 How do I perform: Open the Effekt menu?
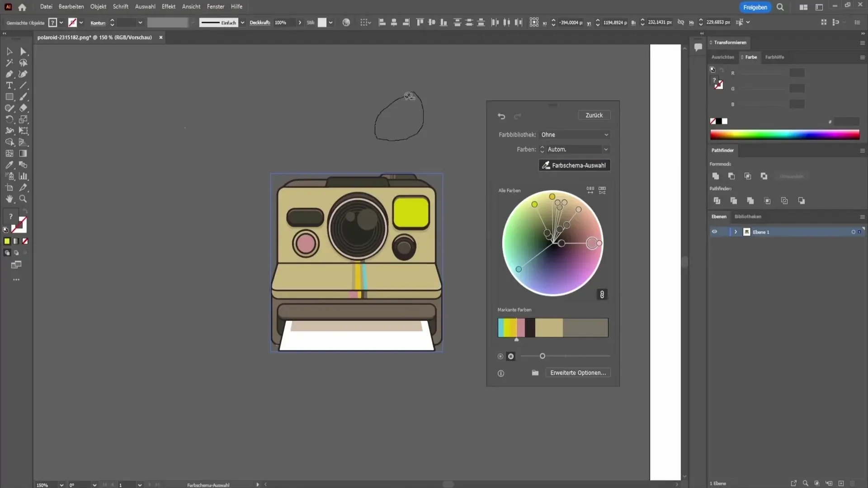pyautogui.click(x=169, y=7)
